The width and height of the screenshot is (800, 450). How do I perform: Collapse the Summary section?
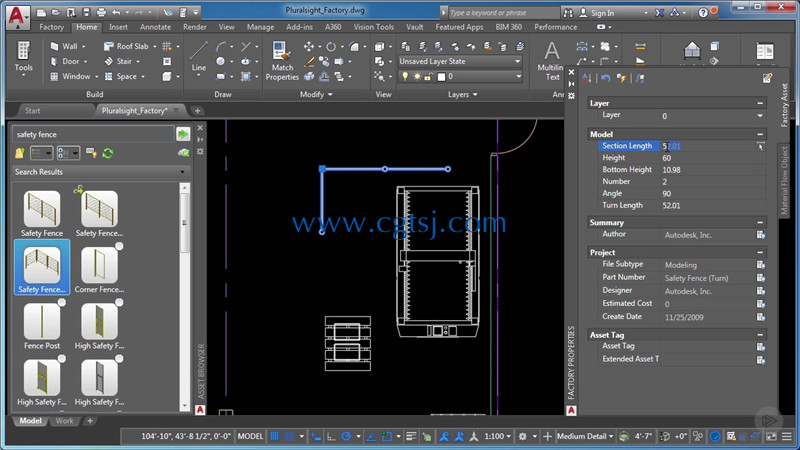(760, 222)
